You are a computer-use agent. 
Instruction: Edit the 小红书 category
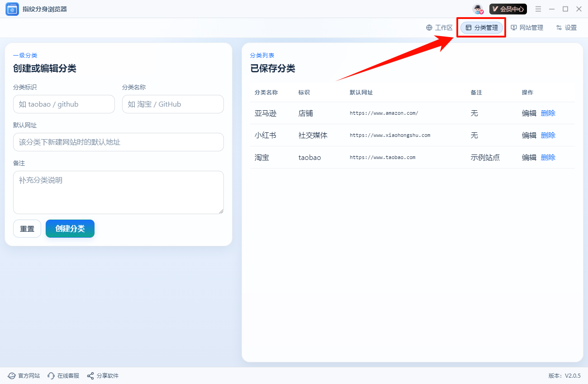click(529, 135)
